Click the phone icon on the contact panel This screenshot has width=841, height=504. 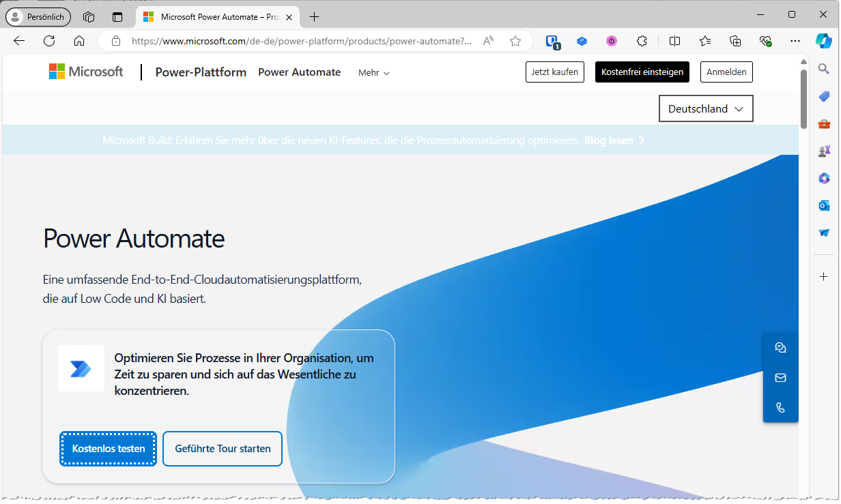[x=780, y=407]
